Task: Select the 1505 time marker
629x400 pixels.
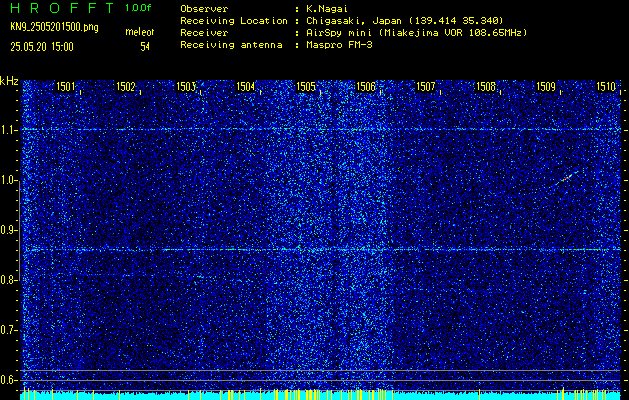Action: click(x=306, y=87)
